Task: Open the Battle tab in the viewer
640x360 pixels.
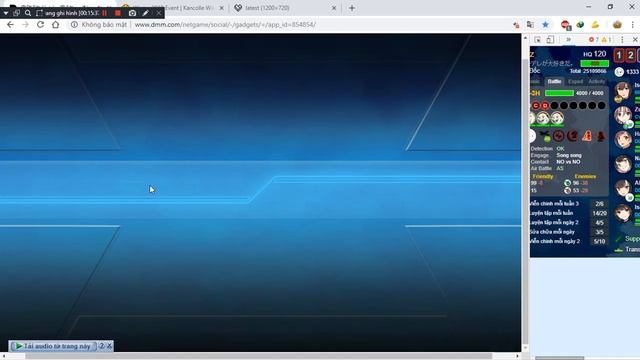Action: (x=554, y=81)
